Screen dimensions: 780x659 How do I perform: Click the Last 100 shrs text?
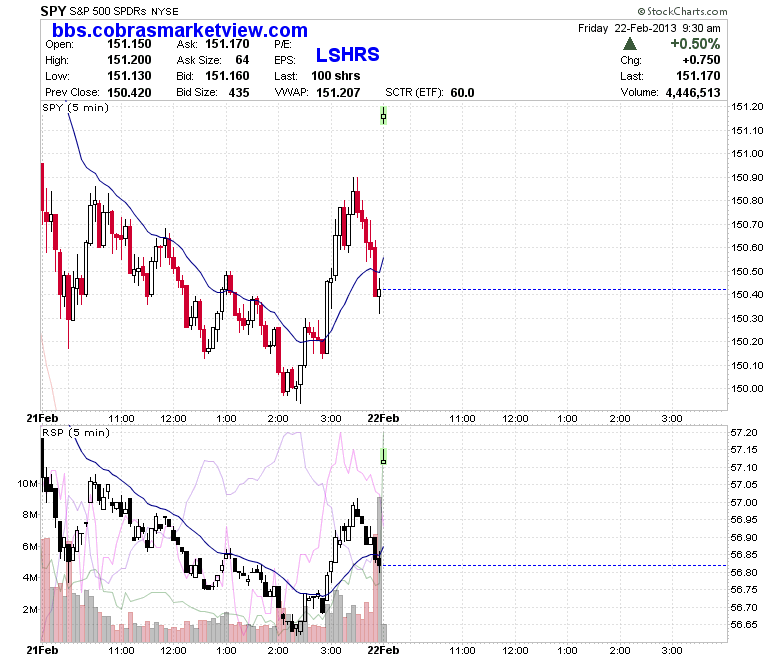click(x=336, y=76)
